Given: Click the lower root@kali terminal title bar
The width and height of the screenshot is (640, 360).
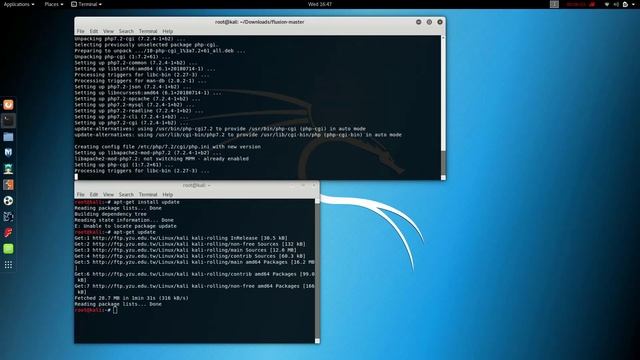Looking at the screenshot, I should tap(197, 185).
